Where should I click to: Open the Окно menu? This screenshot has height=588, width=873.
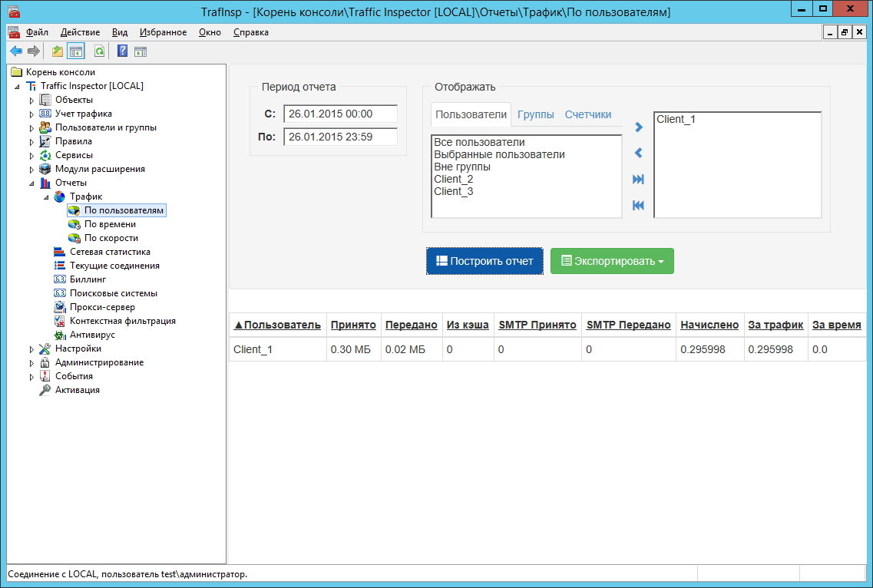click(x=210, y=32)
